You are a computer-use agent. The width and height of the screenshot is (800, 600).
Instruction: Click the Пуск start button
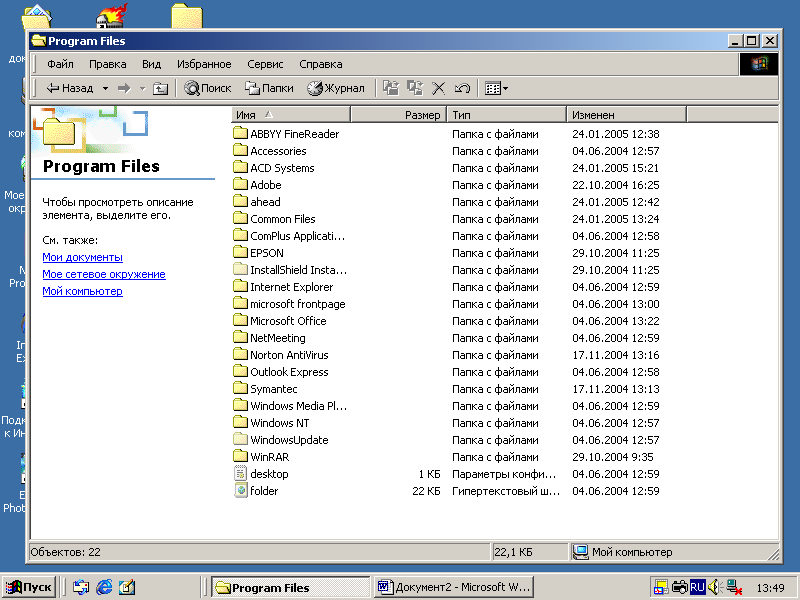coord(29,587)
